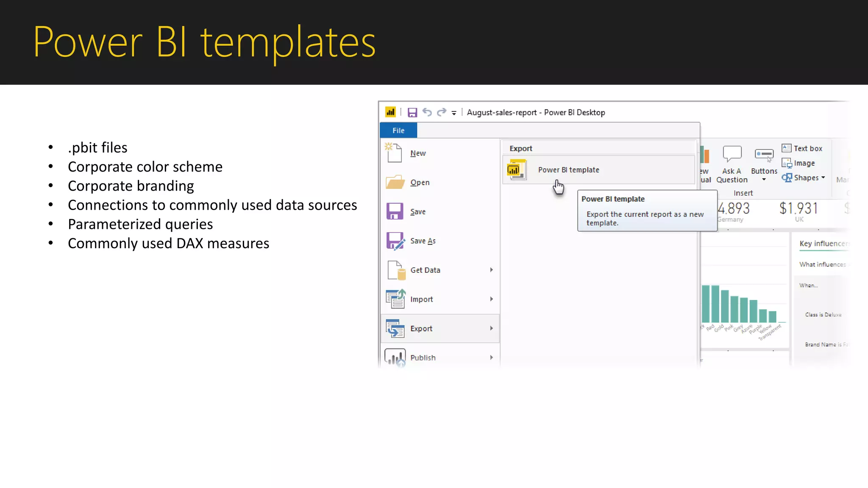Click the Power BI template icon

tap(517, 169)
